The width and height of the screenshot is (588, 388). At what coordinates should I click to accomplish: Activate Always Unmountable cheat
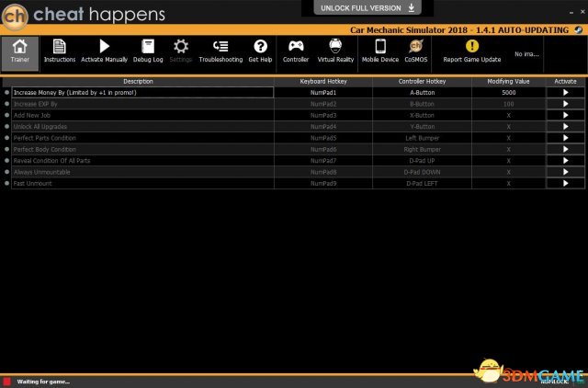566,172
